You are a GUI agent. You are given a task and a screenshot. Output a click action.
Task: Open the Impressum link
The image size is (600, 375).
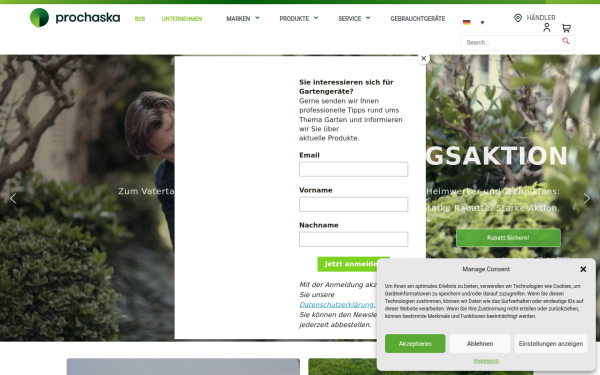(x=486, y=361)
